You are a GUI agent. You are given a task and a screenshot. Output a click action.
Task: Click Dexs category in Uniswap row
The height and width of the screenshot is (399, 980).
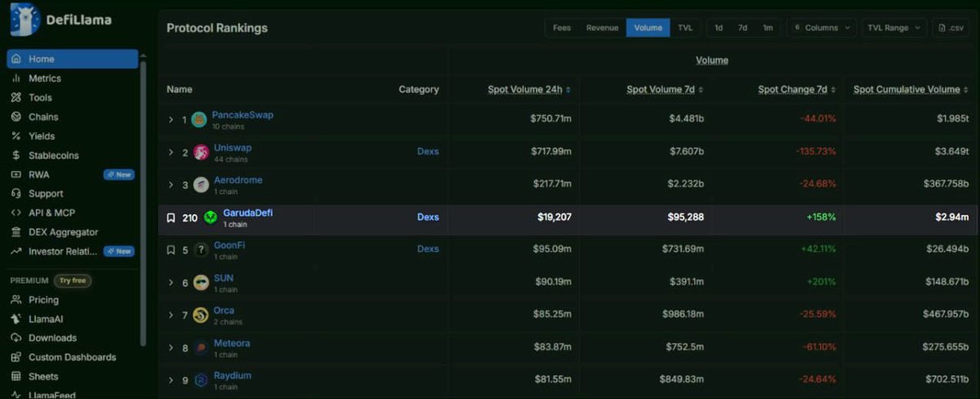428,151
